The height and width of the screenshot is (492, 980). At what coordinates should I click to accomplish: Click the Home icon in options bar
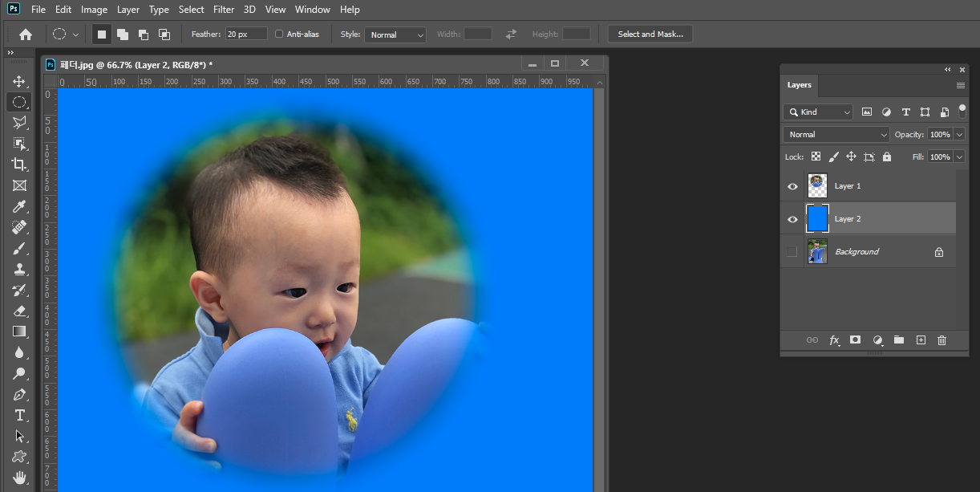pos(26,35)
